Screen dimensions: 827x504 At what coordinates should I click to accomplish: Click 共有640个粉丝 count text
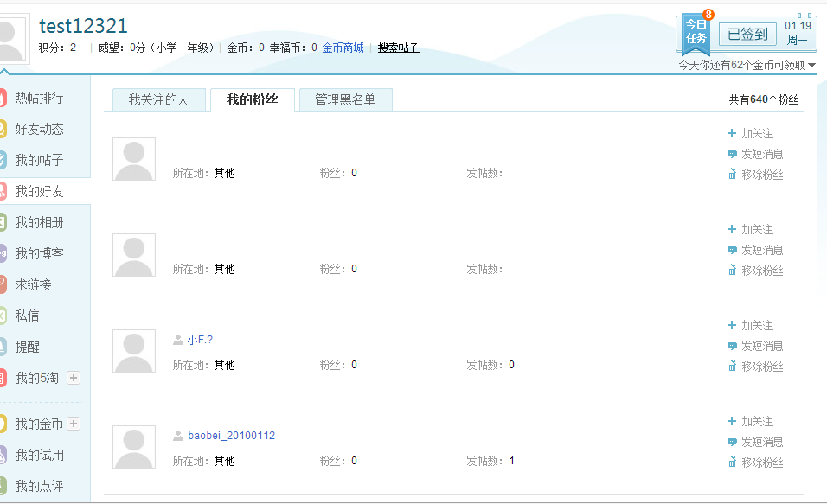click(x=764, y=99)
